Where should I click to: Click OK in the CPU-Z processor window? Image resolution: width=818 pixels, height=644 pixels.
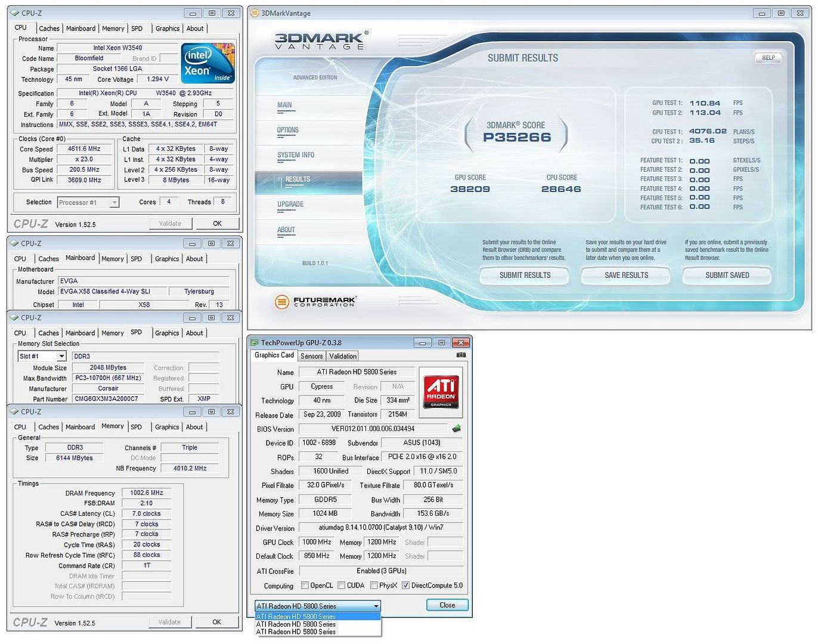pyautogui.click(x=217, y=224)
